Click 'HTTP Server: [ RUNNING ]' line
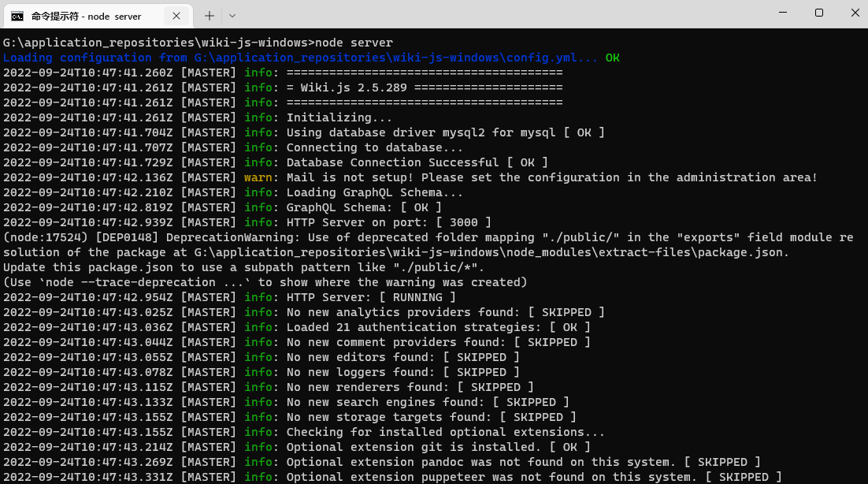The height and width of the screenshot is (484, 868). click(x=371, y=297)
